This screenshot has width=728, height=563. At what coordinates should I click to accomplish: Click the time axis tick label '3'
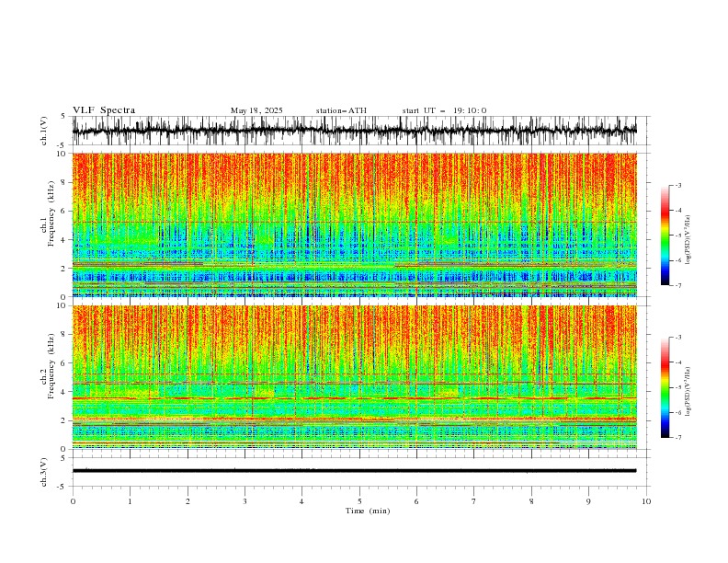pos(245,501)
